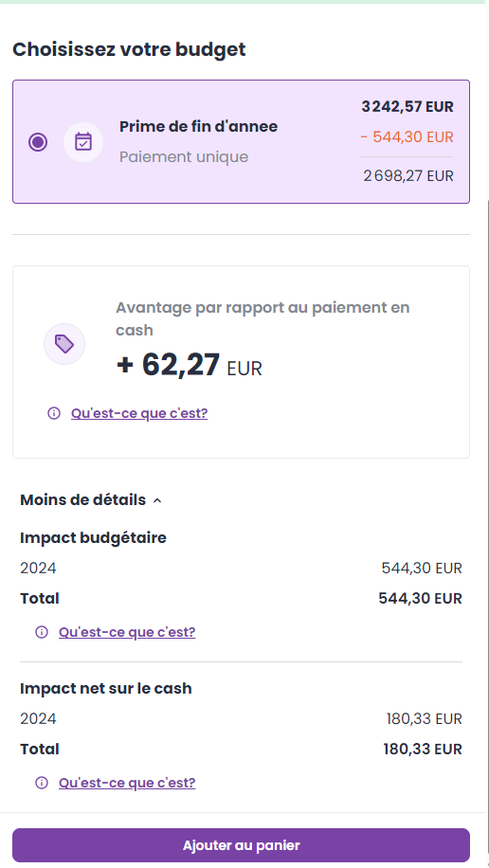Add to cart with Ajouter au panier
Viewport: 489px width, 868px height.
pos(241,844)
